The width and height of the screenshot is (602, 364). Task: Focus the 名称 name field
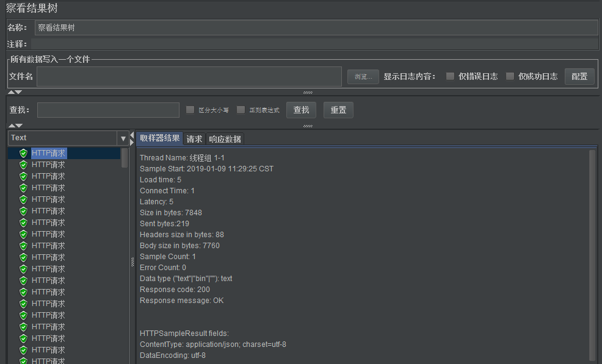point(316,27)
